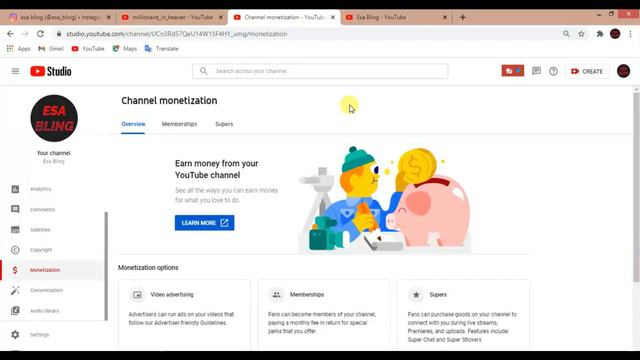The image size is (640, 360).
Task: Open the Chrome three-dot menu
Action: (x=630, y=34)
